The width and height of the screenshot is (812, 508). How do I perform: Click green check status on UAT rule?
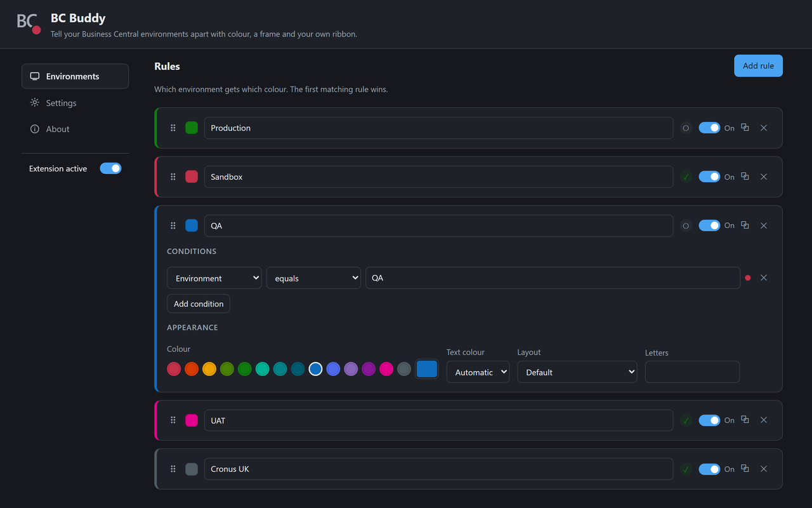point(686,420)
